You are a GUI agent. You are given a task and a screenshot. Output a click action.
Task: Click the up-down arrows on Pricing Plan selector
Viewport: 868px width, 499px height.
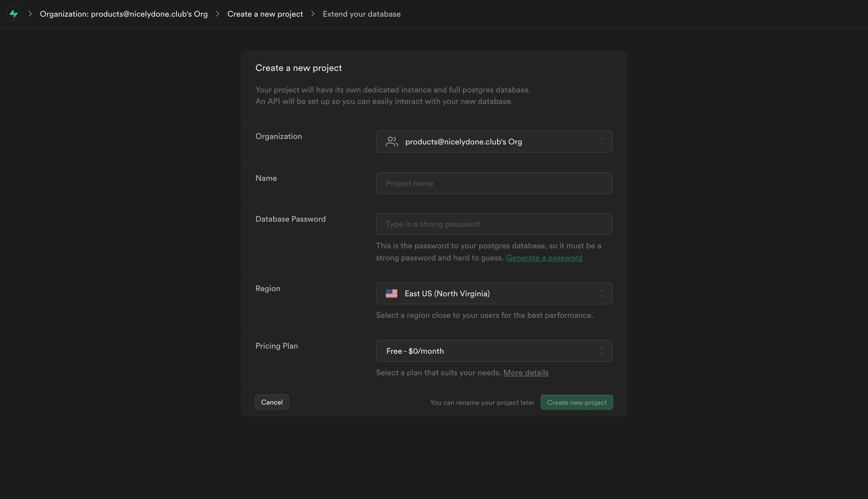[x=602, y=351]
